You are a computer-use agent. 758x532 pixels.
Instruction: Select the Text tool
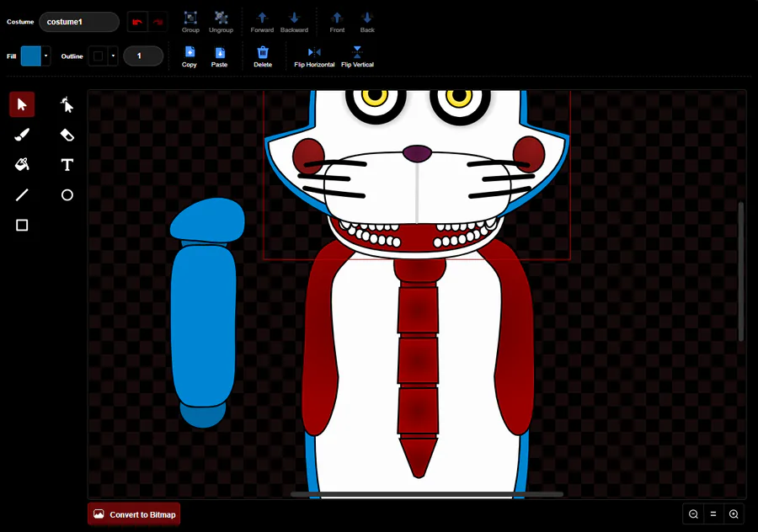coord(67,165)
